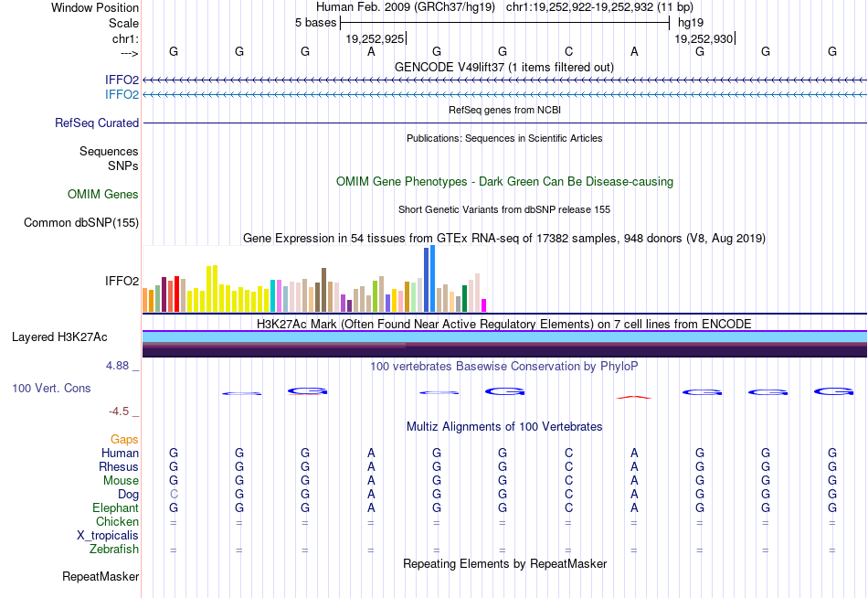Click the red negative PhyloP conservation mark
868x598 pixels.
634,397
